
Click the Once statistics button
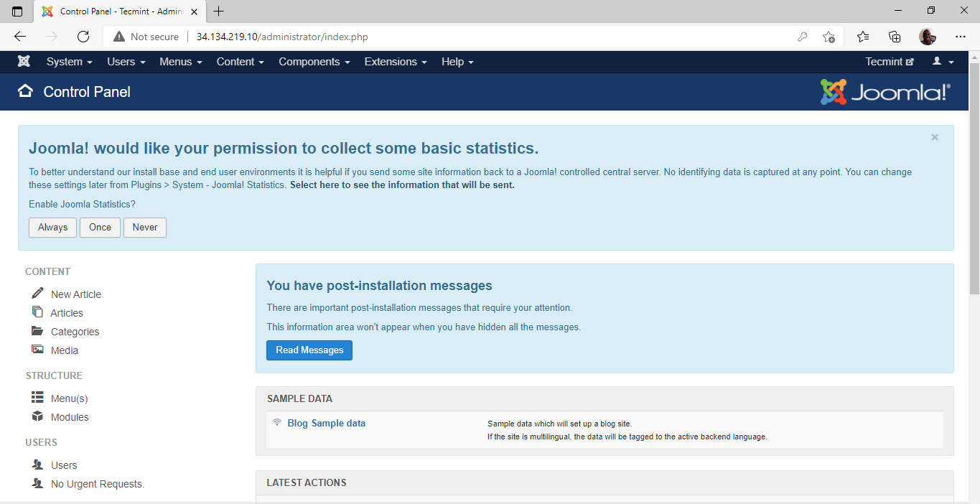coord(100,228)
